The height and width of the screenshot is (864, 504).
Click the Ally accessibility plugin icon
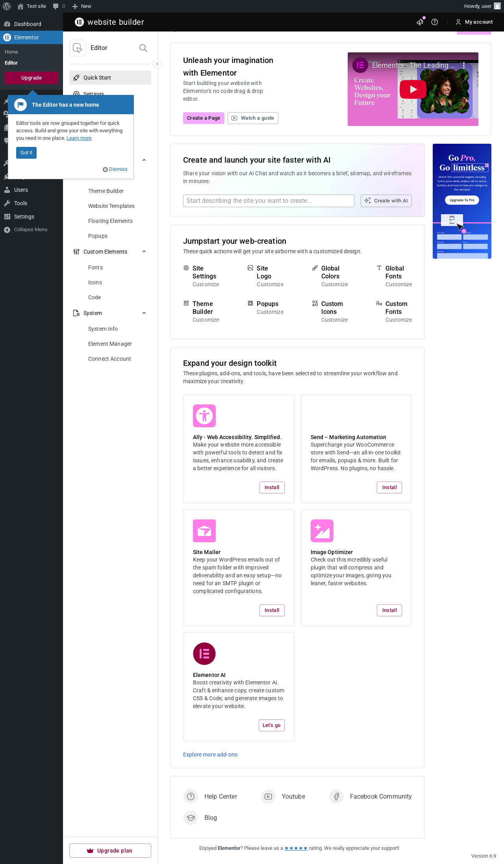(204, 416)
